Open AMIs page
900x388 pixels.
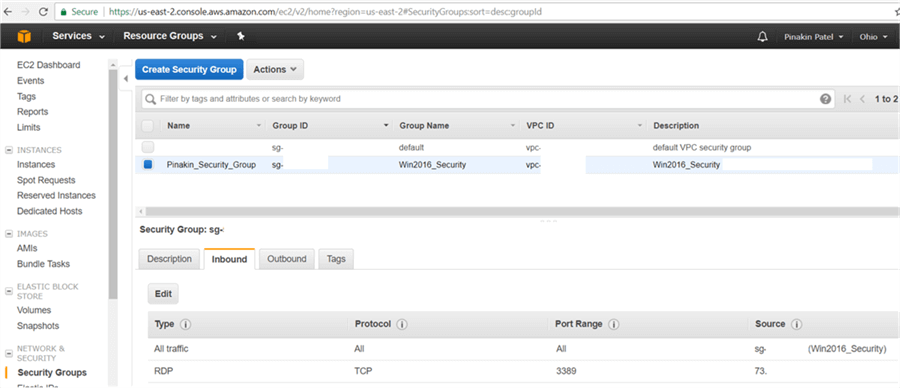coord(27,249)
